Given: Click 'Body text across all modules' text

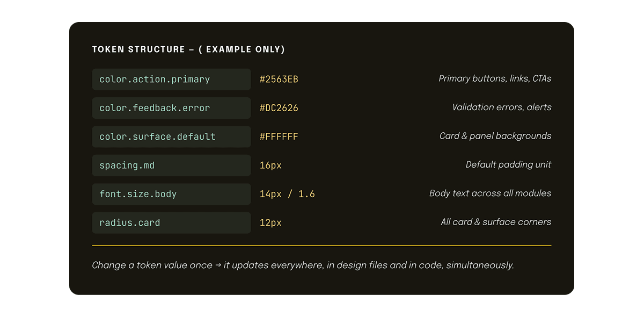Looking at the screenshot, I should click(x=489, y=193).
